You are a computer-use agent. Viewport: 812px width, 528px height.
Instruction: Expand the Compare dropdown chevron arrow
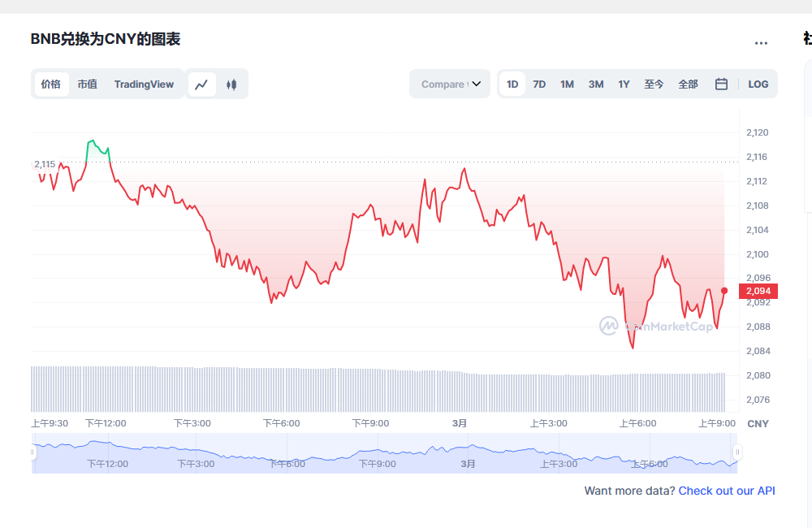[x=477, y=84]
